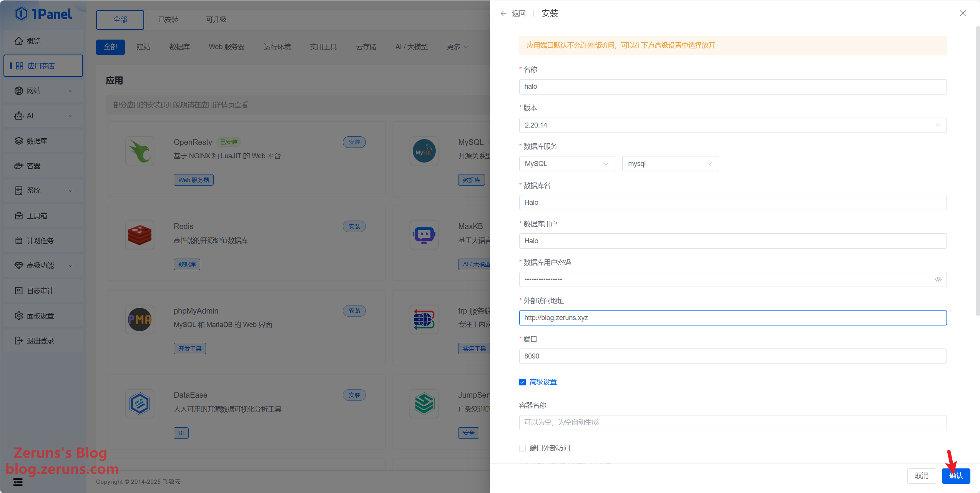980x493 pixels.
Task: Open 面板设置 gear icon in sidebar
Action: 18,316
